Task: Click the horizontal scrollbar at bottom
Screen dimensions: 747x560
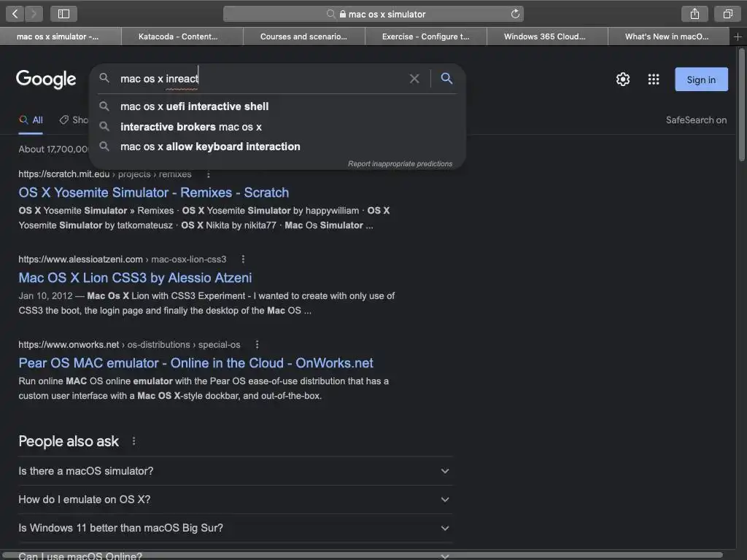Action: (x=362, y=555)
